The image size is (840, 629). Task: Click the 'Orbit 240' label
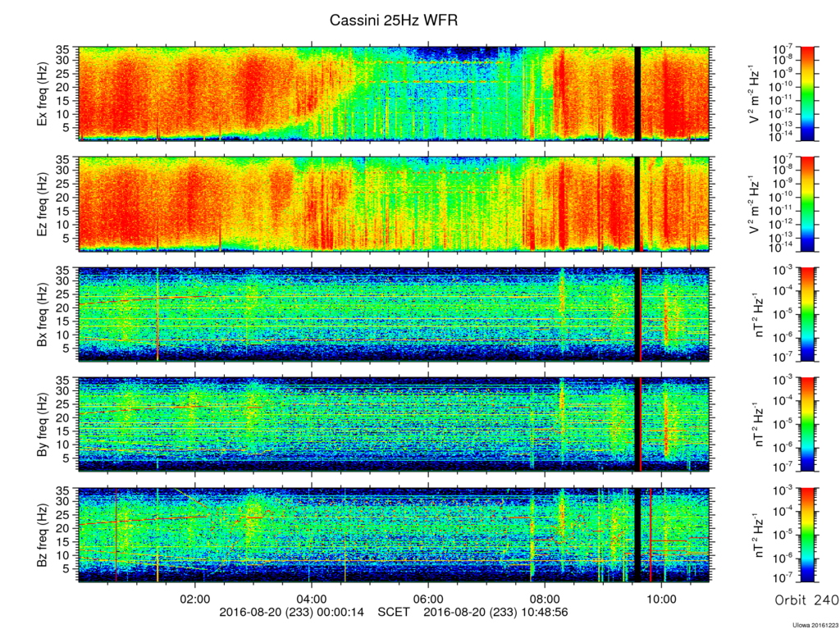click(806, 600)
